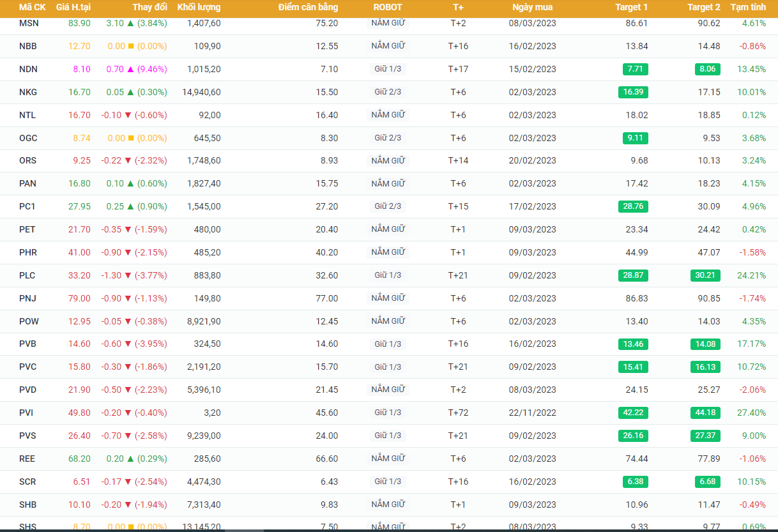Click the yellow square indicator in OGC row
This screenshot has width=778, height=532.
(x=130, y=138)
